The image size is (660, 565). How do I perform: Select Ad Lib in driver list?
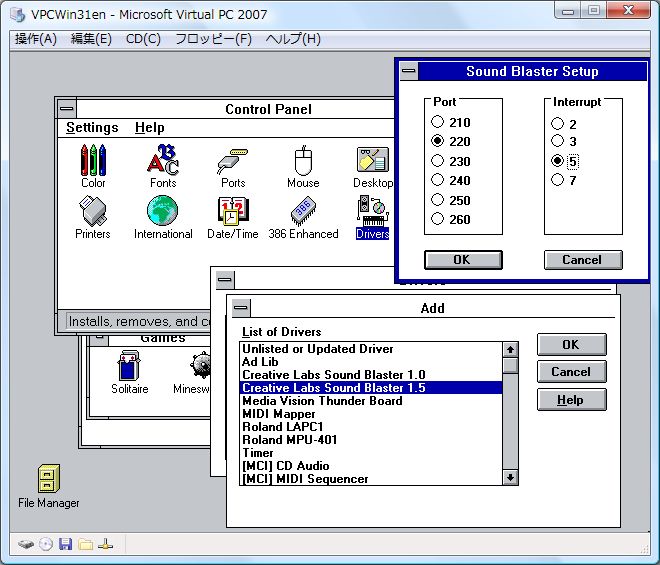tap(371, 362)
